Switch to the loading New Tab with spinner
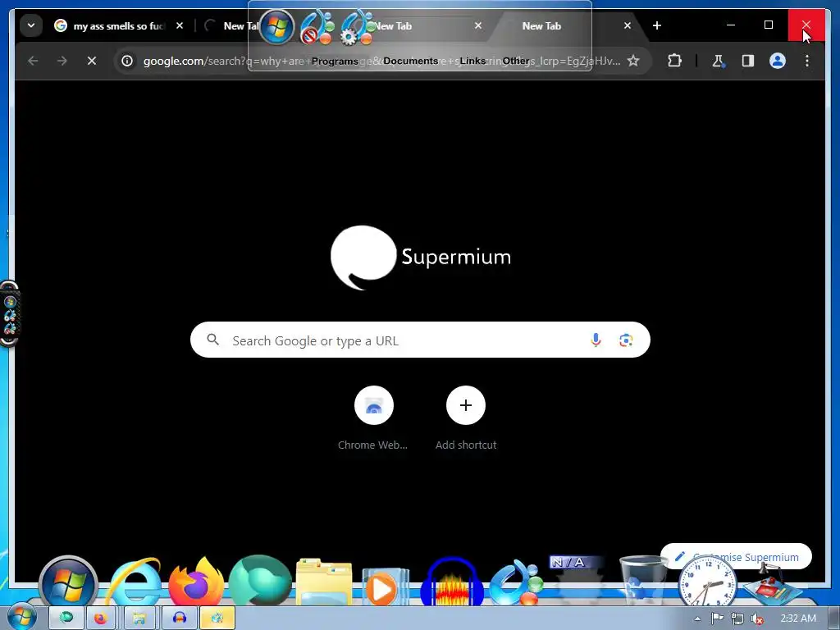Screen dimensions: 840x630 231,25
